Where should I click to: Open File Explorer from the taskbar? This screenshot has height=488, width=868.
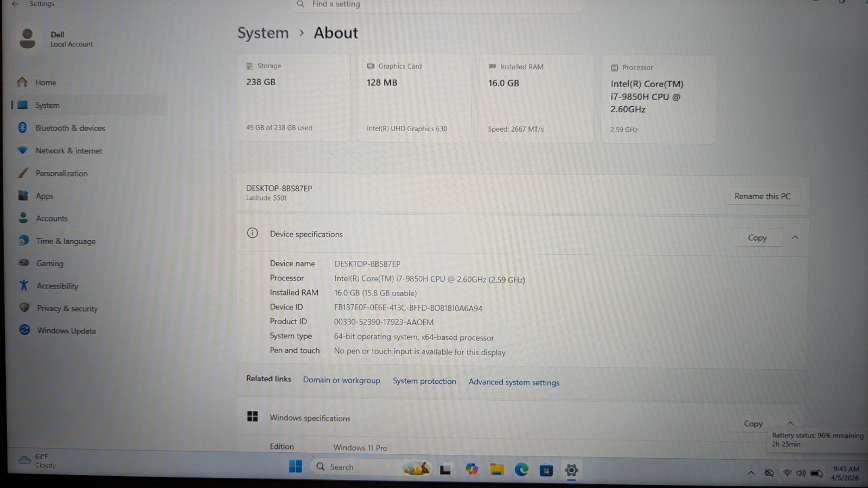(496, 470)
